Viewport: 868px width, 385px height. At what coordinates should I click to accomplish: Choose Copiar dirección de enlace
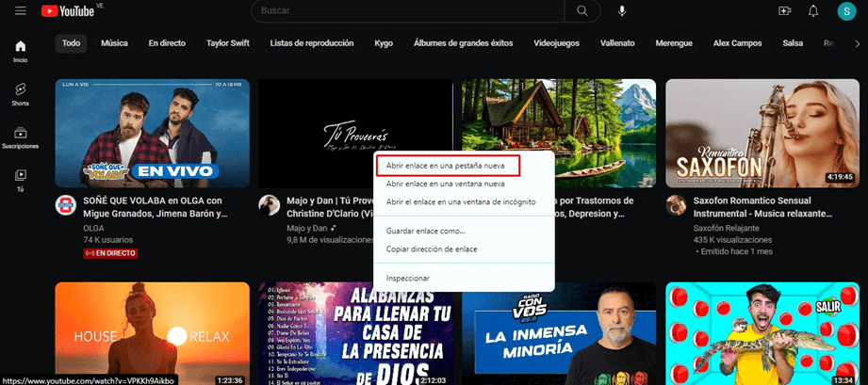pyautogui.click(x=464, y=249)
